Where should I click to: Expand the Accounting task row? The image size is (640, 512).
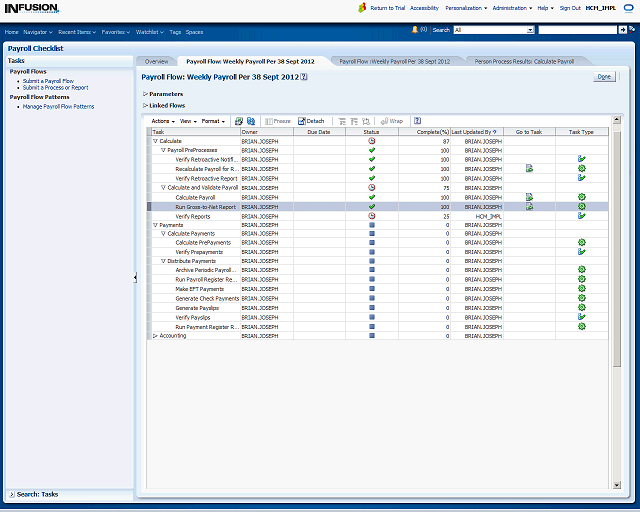155,336
